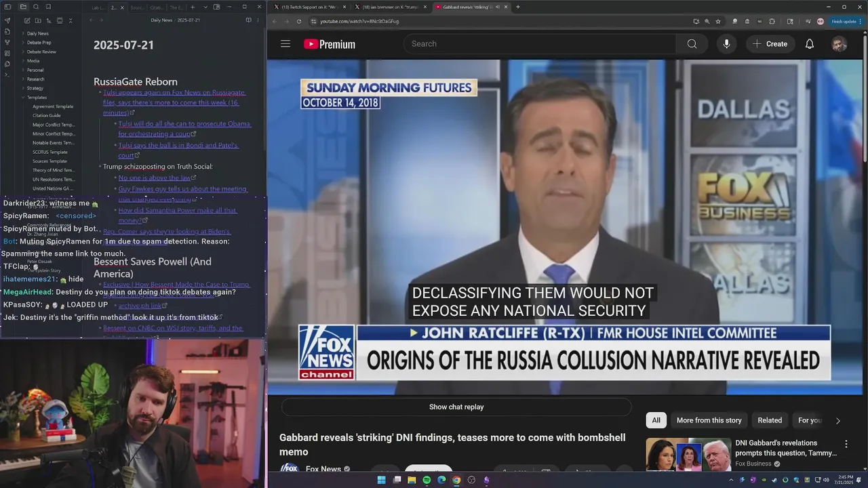Add new tab in Obsidian
This screenshot has height=488, width=868.
tap(193, 7)
